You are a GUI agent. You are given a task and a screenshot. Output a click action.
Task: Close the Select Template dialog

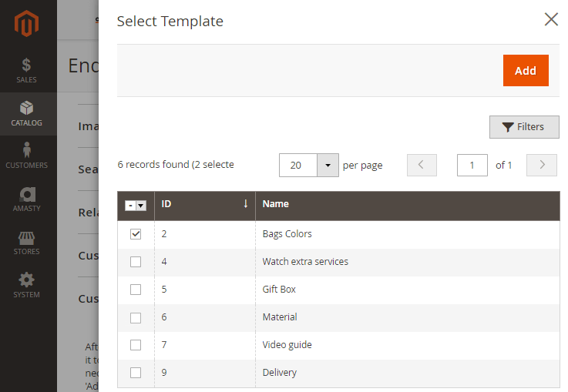pos(551,20)
